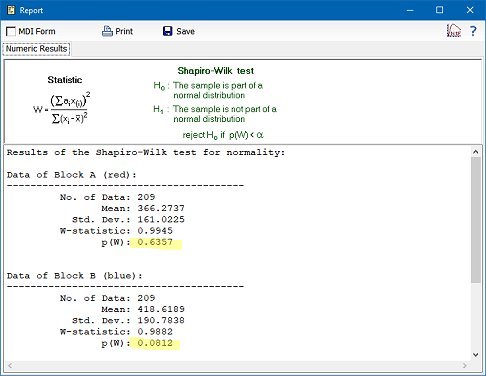Open the application logo icon beside help
Image resolution: width=486 pixels, height=376 pixels.
pos(454,31)
